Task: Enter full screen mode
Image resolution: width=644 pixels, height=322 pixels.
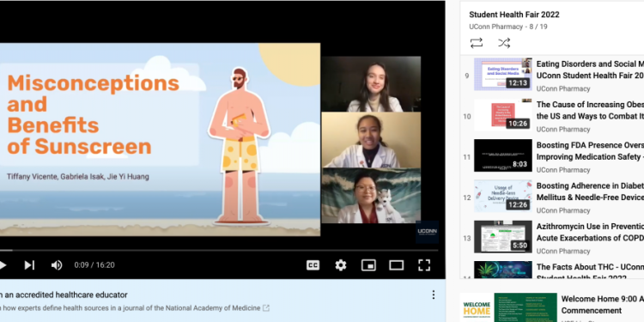Action: coord(424,265)
